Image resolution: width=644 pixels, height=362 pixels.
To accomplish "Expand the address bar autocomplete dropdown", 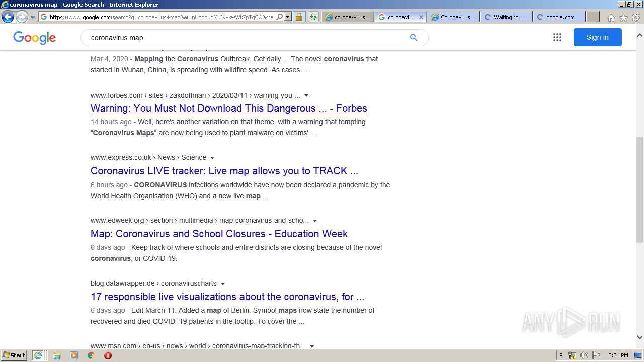I will point(288,17).
